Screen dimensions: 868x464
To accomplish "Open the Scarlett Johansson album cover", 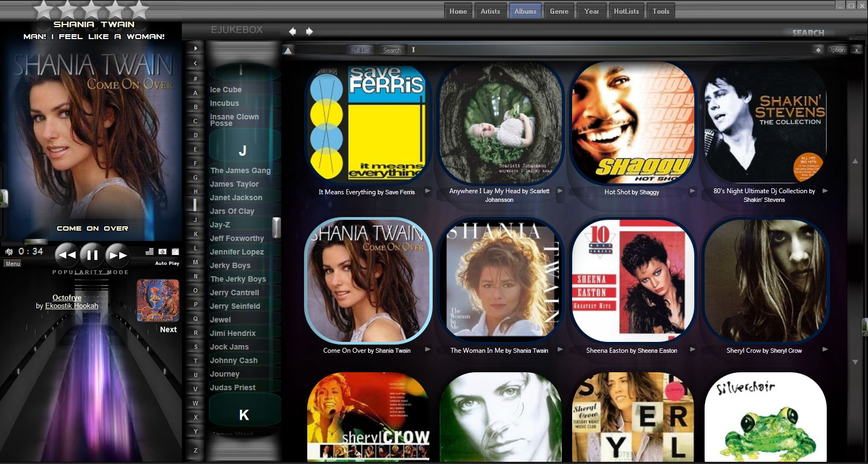I will click(499, 123).
